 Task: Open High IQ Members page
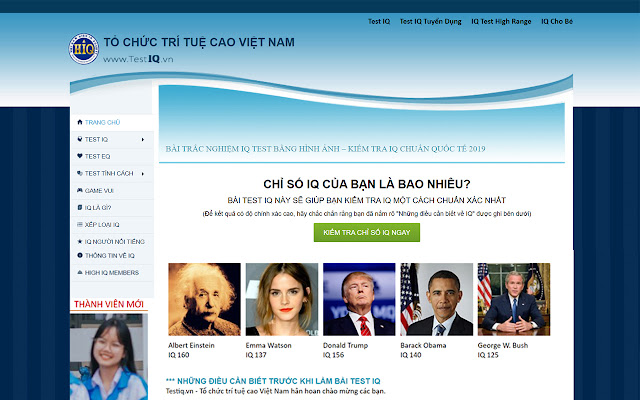click(x=112, y=273)
